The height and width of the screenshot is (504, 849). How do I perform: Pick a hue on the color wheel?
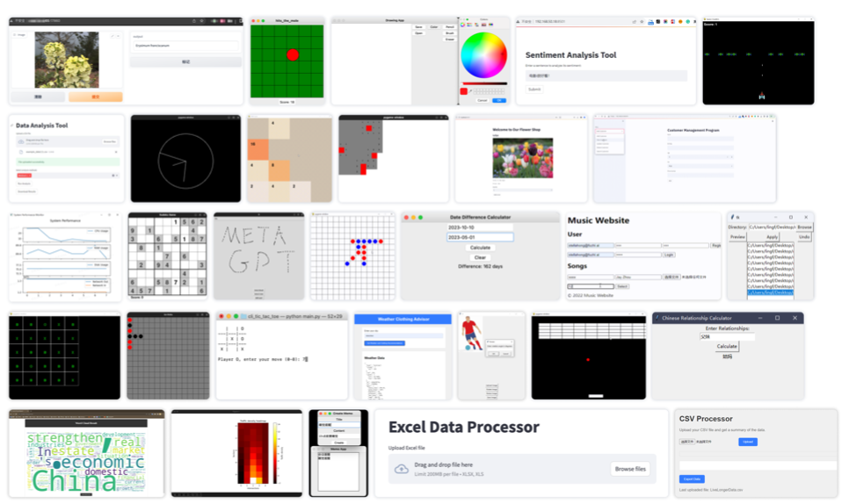point(483,55)
